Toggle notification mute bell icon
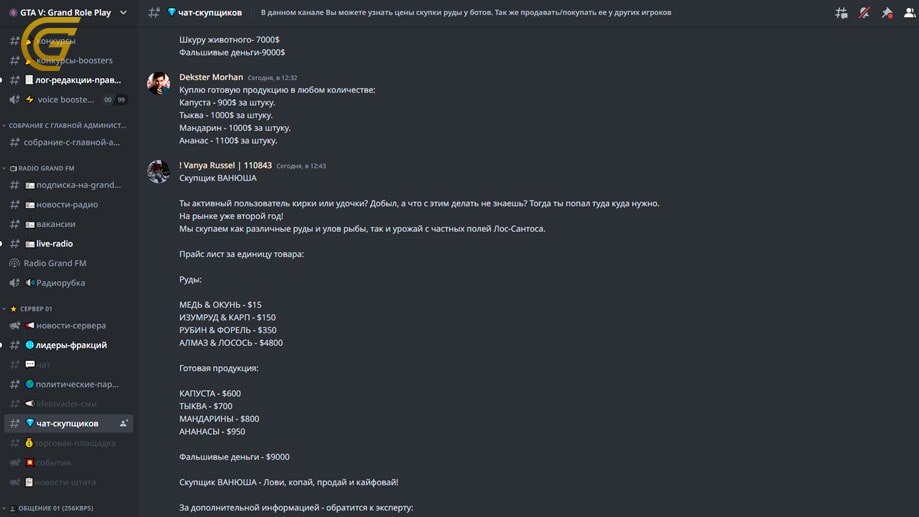The image size is (919, 517). tap(864, 13)
